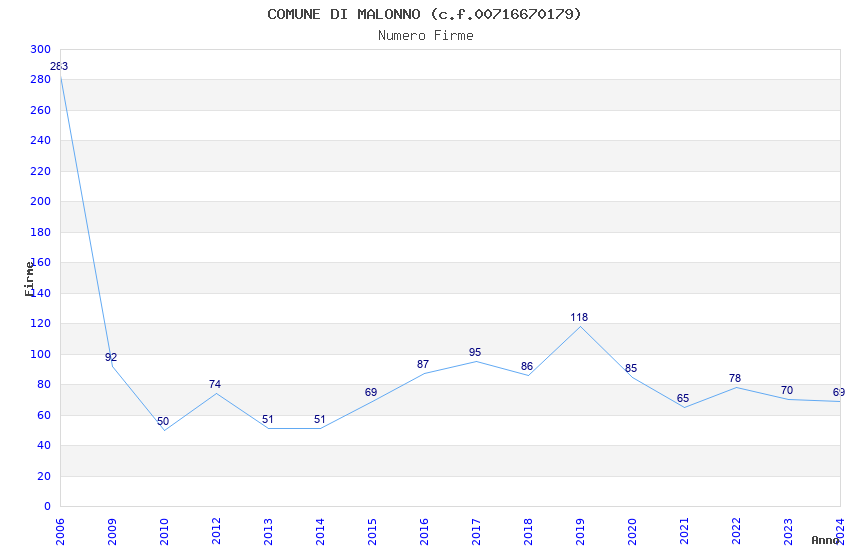Click the y-axis value 200
Screen dimensions: 850x550
pos(41,202)
